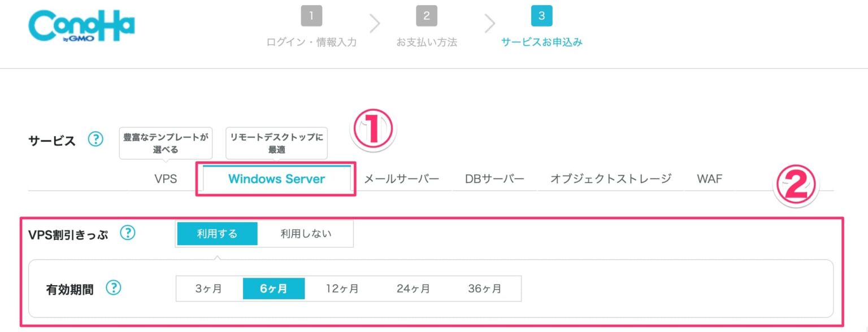The width and height of the screenshot is (868, 332).
Task: Open the VPS service tab
Action: pos(165,178)
